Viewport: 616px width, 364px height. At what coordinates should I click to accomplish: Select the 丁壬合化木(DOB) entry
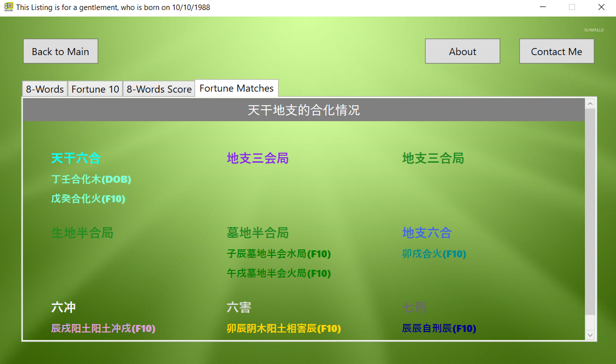coord(91,179)
